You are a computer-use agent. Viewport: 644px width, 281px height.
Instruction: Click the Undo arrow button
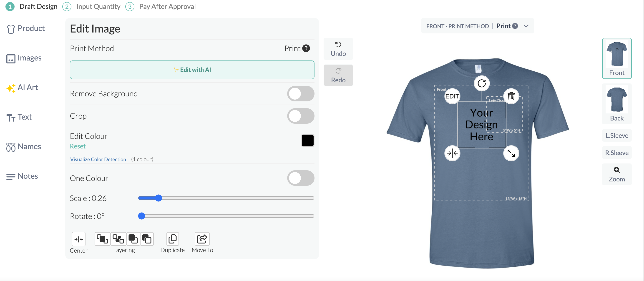[338, 49]
